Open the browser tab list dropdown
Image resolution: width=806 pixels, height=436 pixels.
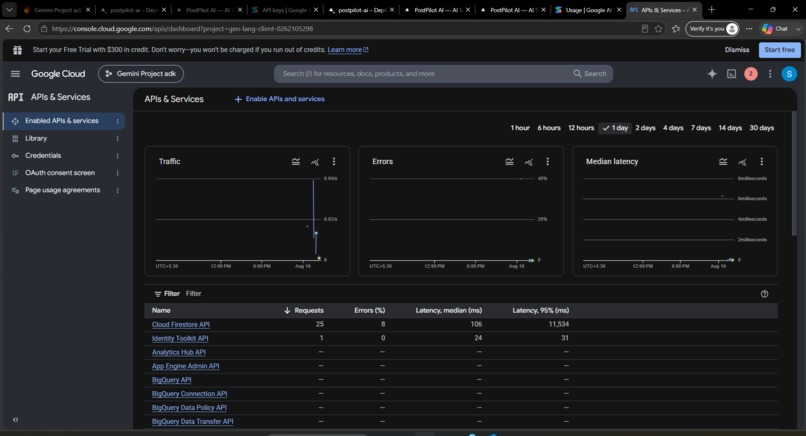click(x=9, y=10)
